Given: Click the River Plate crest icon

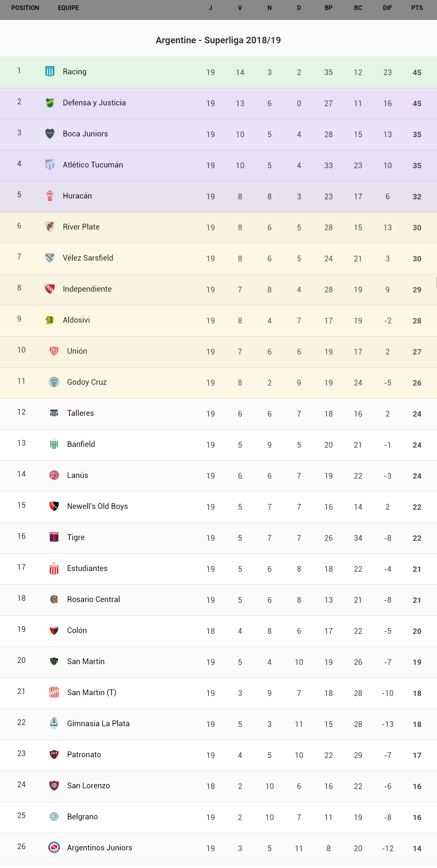Looking at the screenshot, I should click(x=50, y=227).
